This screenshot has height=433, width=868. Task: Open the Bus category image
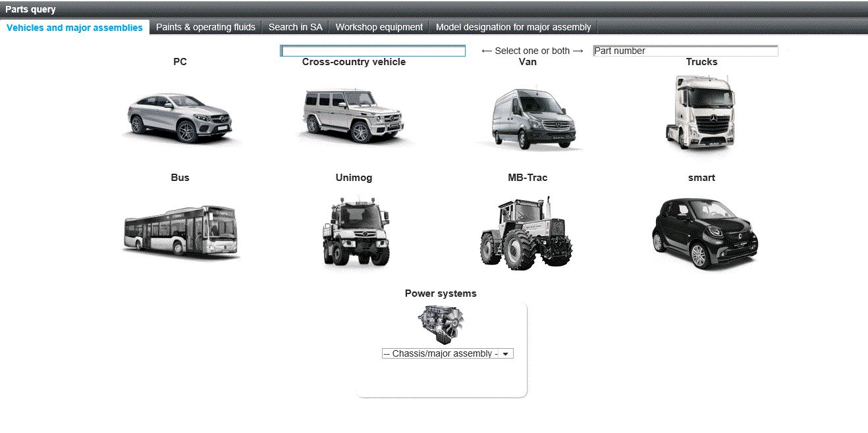point(180,230)
